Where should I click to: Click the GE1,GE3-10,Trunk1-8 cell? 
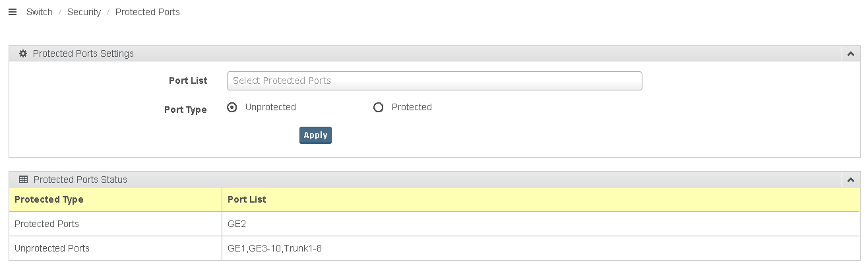(x=274, y=248)
